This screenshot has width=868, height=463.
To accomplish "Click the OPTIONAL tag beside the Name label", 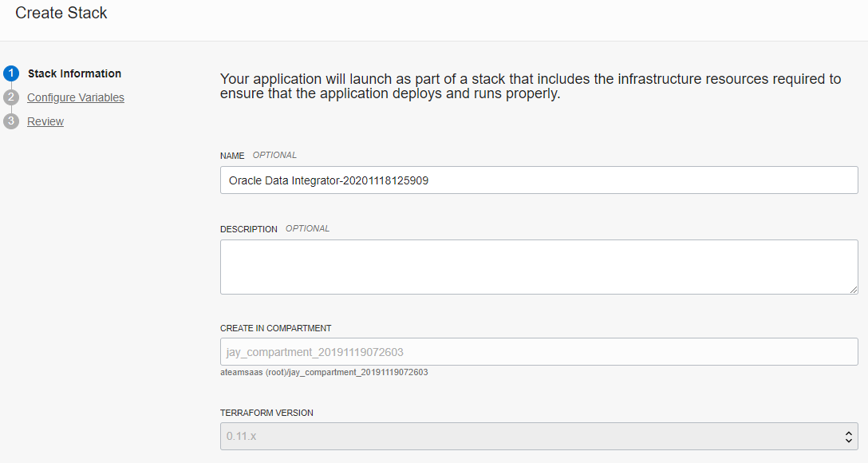I will (x=274, y=155).
